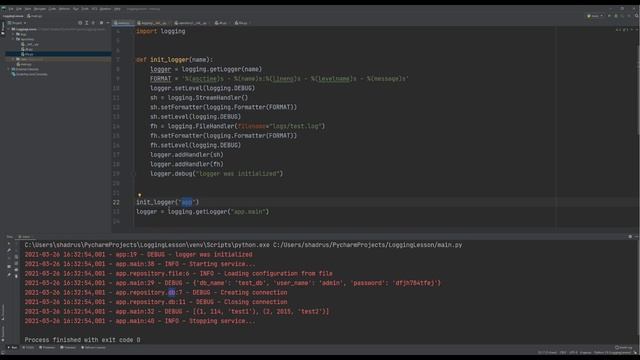This screenshot has height=360, width=640.
Task: Open the Terminal tool window
Action: pos(68,348)
